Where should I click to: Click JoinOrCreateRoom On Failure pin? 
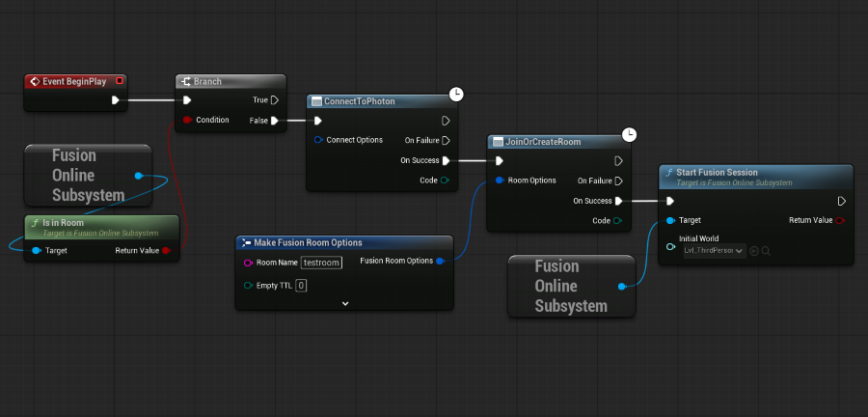pos(619,181)
